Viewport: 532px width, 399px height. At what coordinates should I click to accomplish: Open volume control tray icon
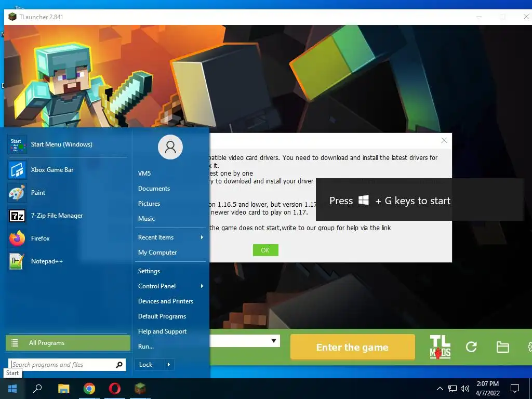coord(465,389)
